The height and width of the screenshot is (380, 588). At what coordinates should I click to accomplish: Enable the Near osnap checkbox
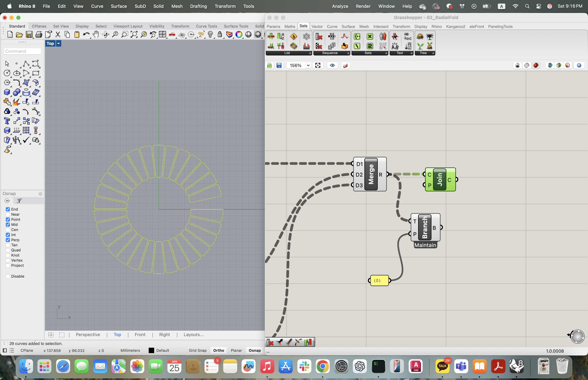tap(8, 214)
